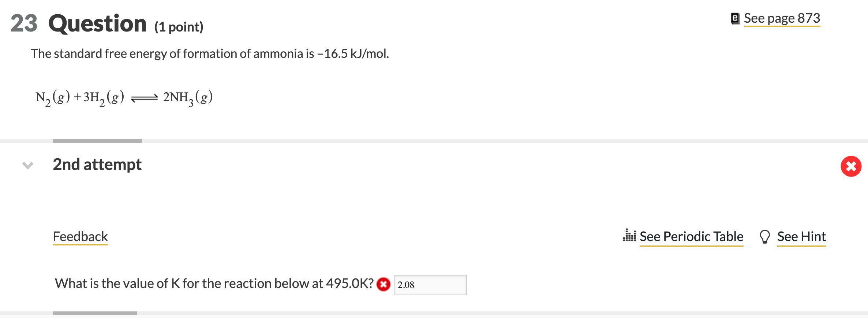
Task: Click the answer field containing 2.08
Action: 430,285
